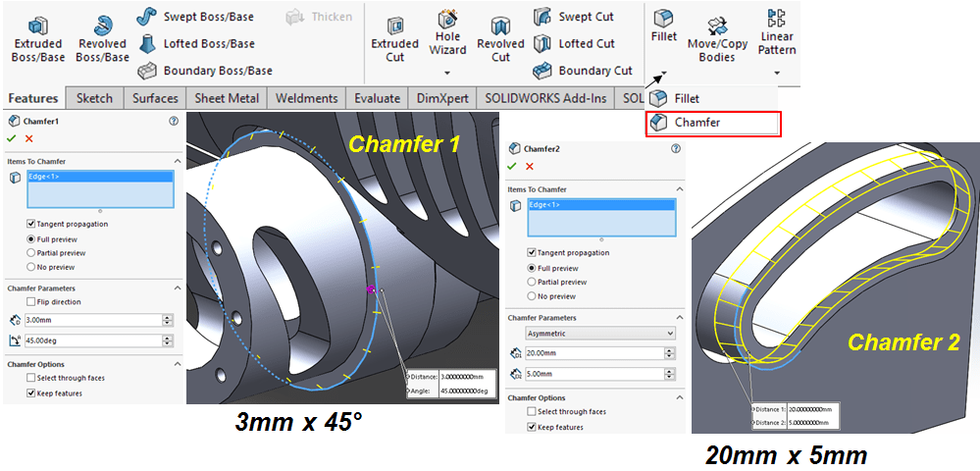Open the Chamfer1 help button
Image resolution: width=980 pixels, height=471 pixels.
pyautogui.click(x=174, y=121)
